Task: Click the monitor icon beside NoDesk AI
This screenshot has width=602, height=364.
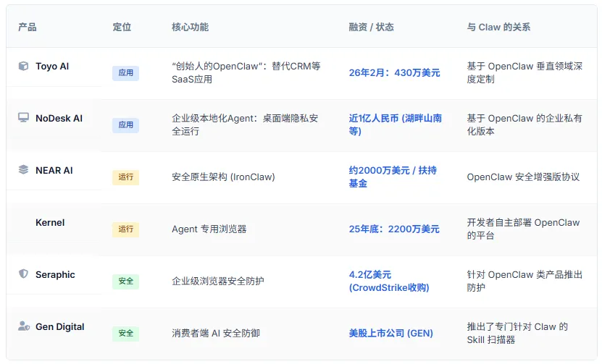Action: pos(23,117)
